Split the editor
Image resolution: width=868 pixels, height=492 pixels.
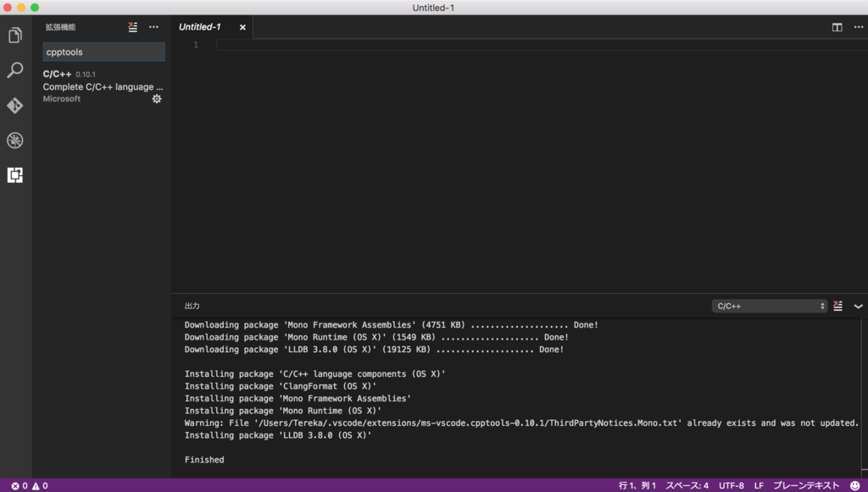pos(837,27)
